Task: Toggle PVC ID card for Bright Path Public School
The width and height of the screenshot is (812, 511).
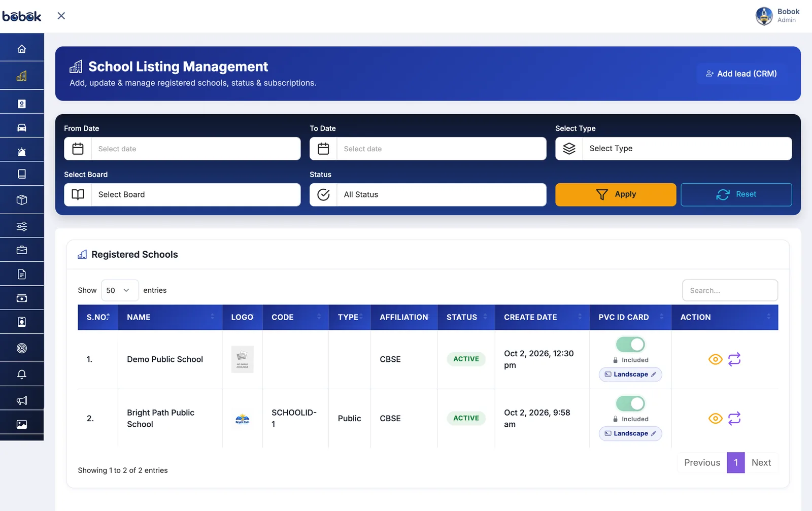Action: pos(630,404)
